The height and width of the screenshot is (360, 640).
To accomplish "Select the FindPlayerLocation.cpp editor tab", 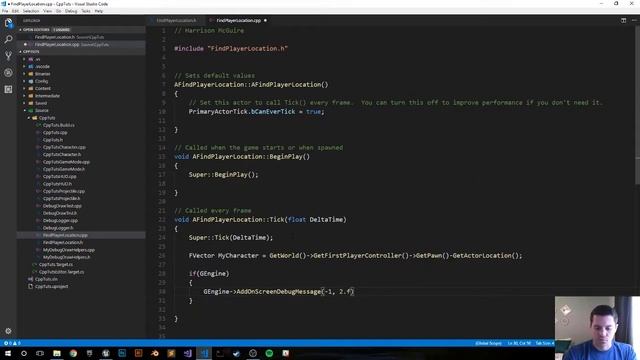I will pyautogui.click(x=238, y=20).
